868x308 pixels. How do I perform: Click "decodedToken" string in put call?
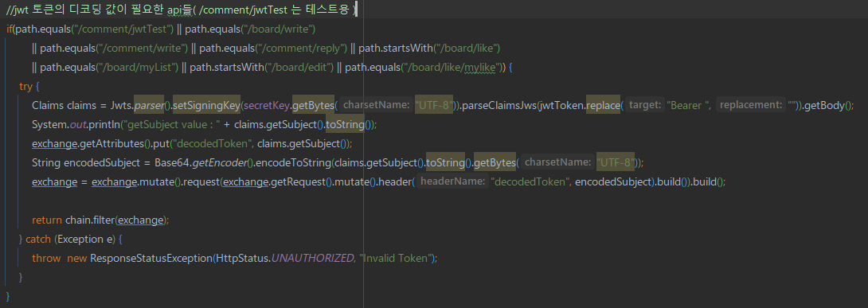212,144
